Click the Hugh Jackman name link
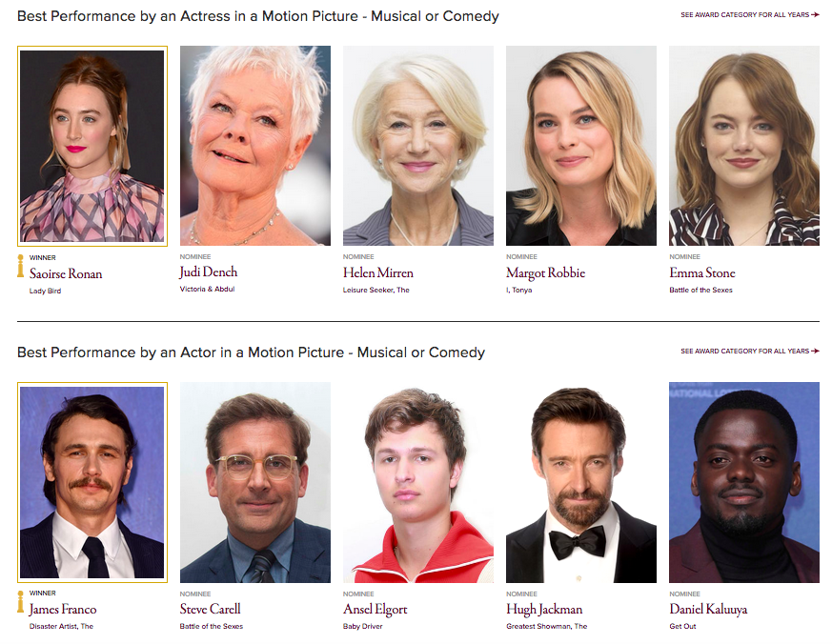Screen dimensions: 832x644 (x=544, y=610)
